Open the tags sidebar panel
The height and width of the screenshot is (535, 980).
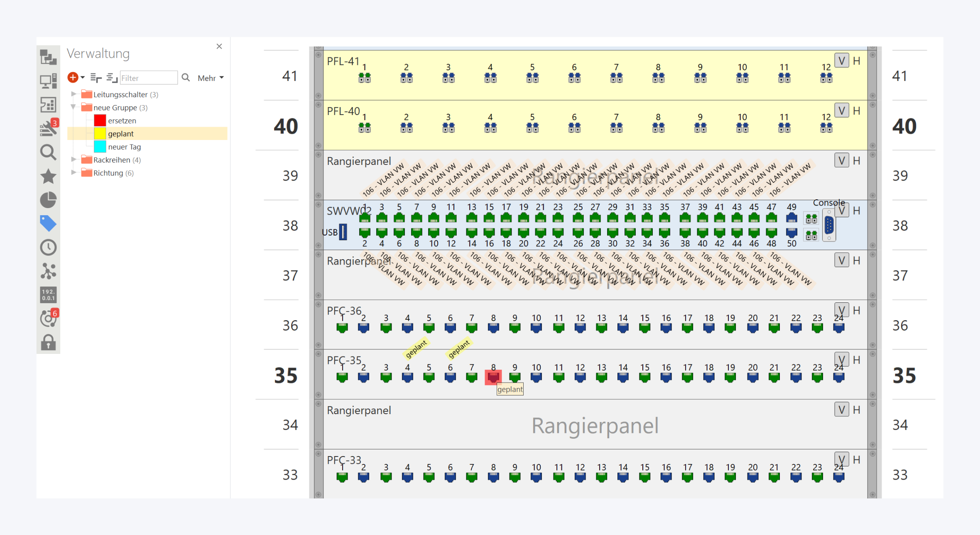48,223
